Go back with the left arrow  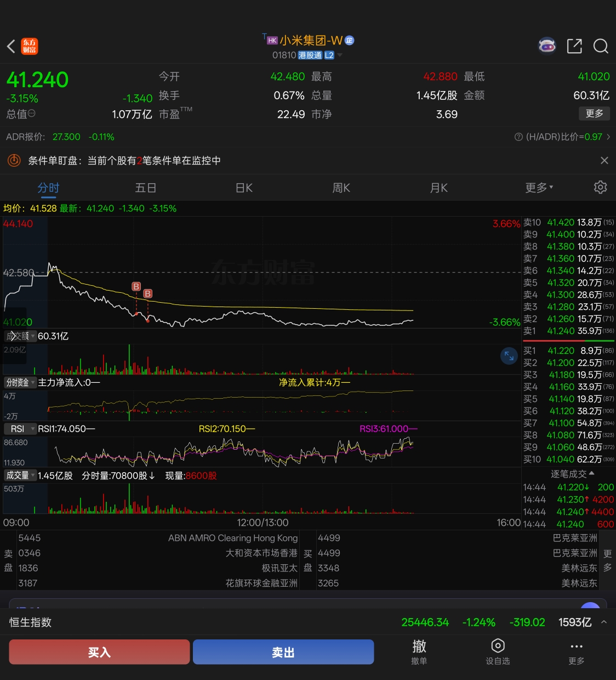pyautogui.click(x=11, y=47)
